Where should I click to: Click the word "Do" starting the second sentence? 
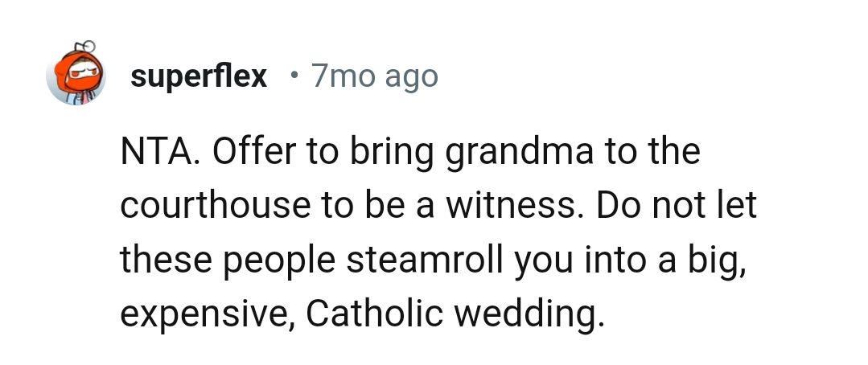coord(618,207)
